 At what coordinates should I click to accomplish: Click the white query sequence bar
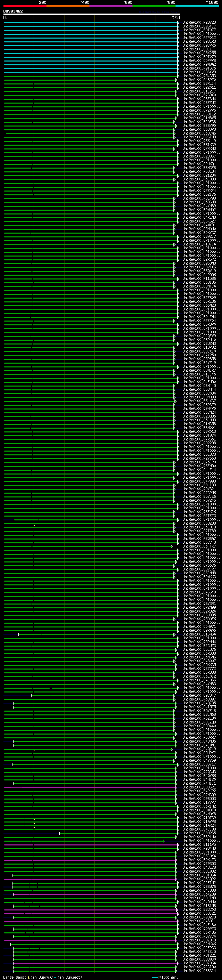pyautogui.click(x=92, y=15)
